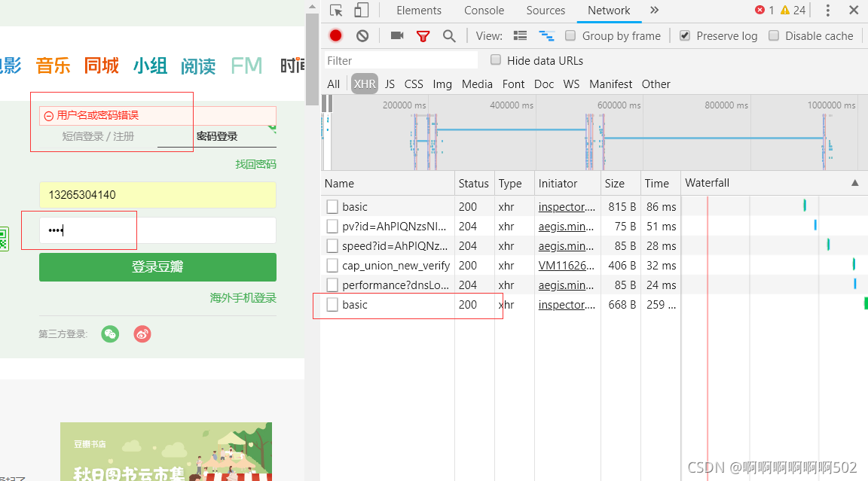Open the DevTools three-dot menu
This screenshot has width=868, height=481.
click(827, 11)
